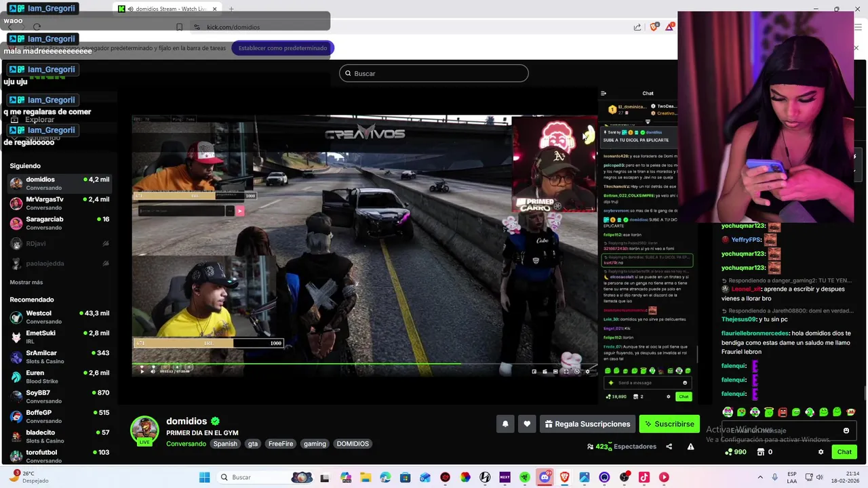Select the halo angel emote

[x=769, y=412]
